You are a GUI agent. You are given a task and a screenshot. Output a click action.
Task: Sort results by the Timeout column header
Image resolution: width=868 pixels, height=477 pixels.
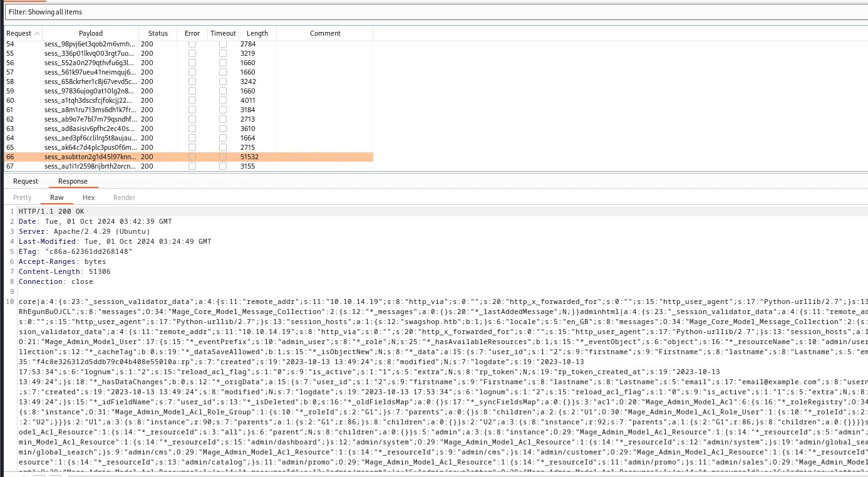223,33
